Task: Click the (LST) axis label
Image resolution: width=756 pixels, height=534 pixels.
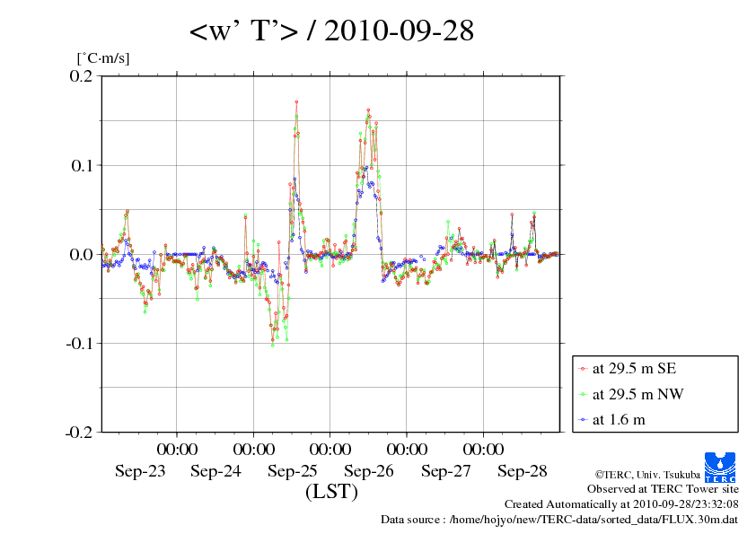Action: click(x=331, y=492)
